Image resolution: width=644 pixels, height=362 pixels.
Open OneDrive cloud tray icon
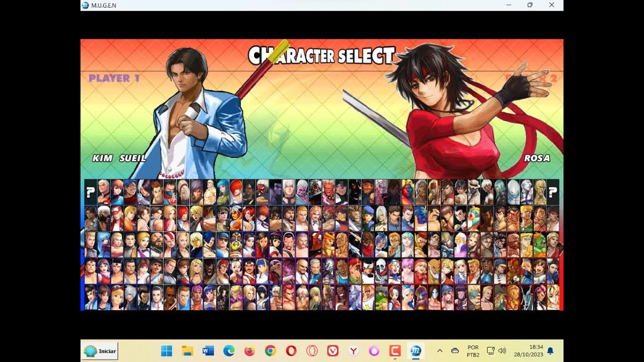(x=455, y=351)
